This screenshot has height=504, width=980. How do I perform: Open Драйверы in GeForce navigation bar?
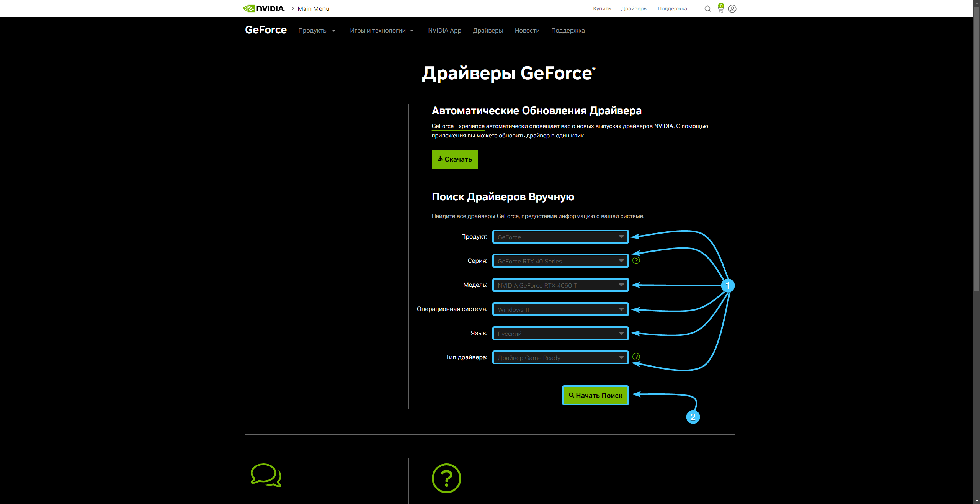click(488, 31)
